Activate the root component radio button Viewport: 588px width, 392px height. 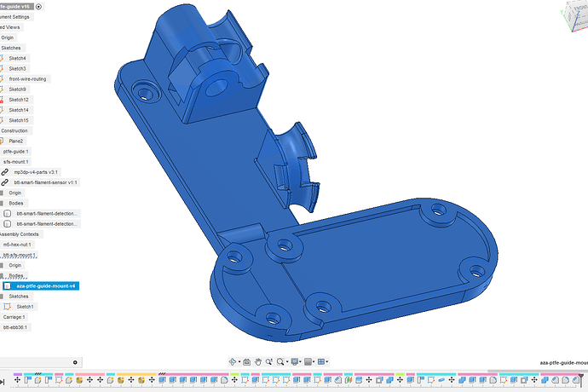38,7
